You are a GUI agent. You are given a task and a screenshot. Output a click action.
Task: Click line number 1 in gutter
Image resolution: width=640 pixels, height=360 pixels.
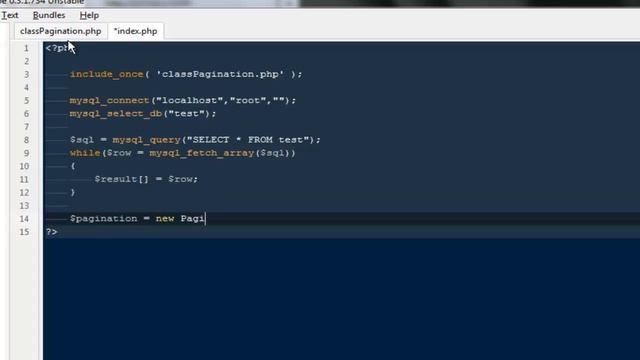[x=26, y=48]
